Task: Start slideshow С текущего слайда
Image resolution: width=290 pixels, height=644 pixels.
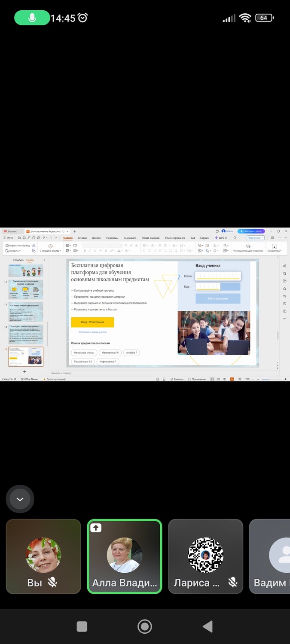Action: pyautogui.click(x=50, y=249)
